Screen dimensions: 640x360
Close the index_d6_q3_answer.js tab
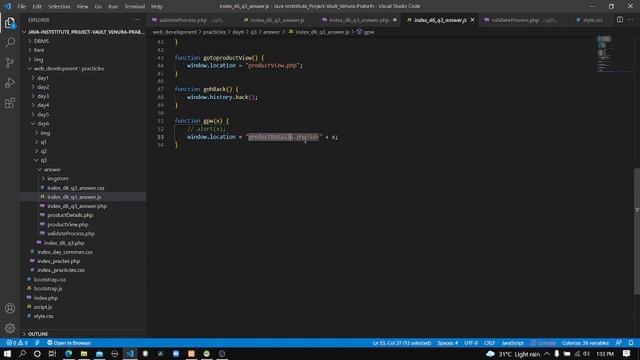473,20
